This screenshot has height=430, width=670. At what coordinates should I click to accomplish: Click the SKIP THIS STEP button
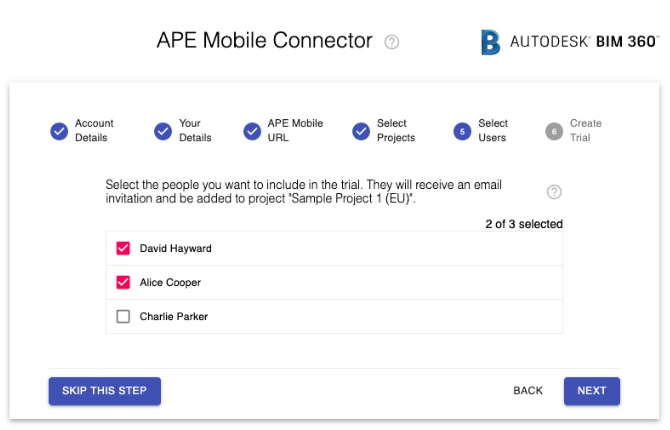105,391
